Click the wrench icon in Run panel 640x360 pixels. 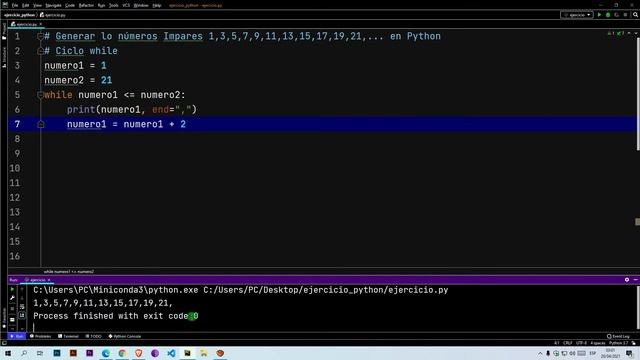click(12, 298)
